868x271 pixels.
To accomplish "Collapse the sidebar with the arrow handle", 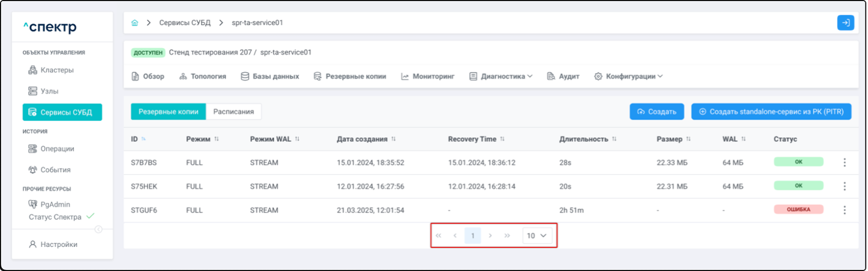I will point(99,229).
